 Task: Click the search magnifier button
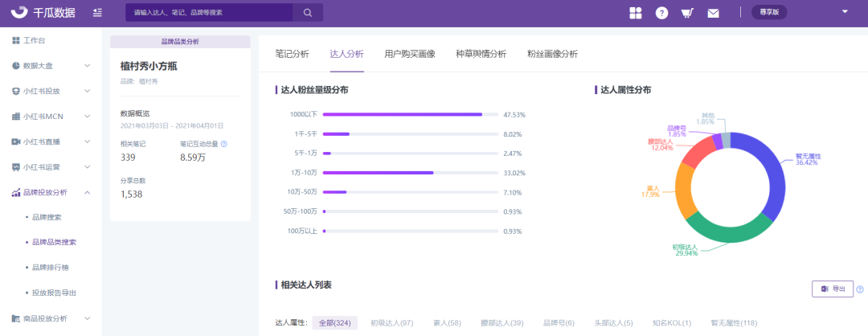coord(308,12)
